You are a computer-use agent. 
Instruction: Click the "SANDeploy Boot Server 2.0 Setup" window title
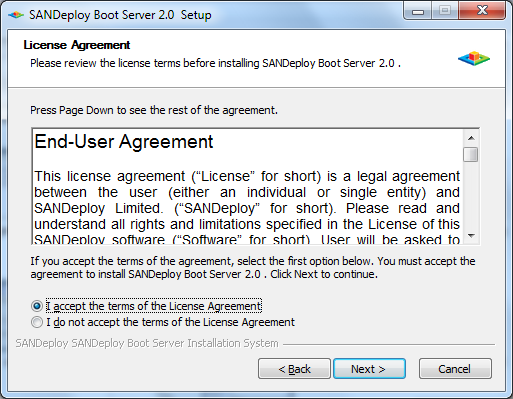pos(120,15)
